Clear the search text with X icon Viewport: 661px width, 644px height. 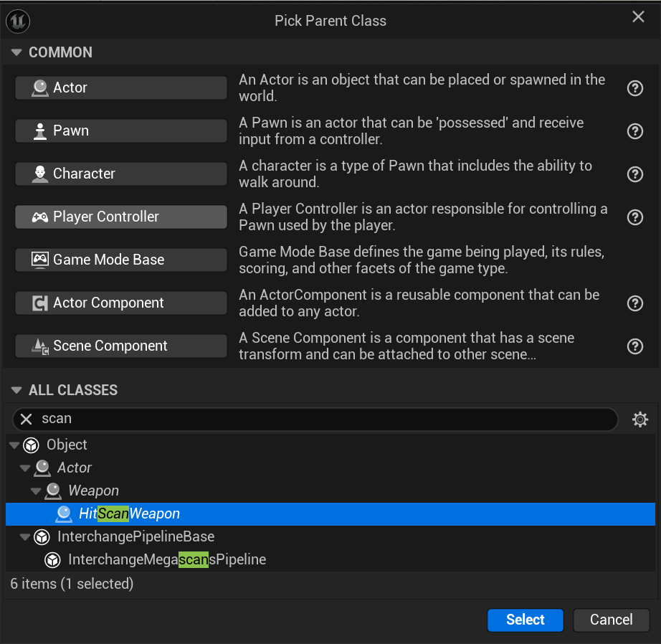point(27,419)
